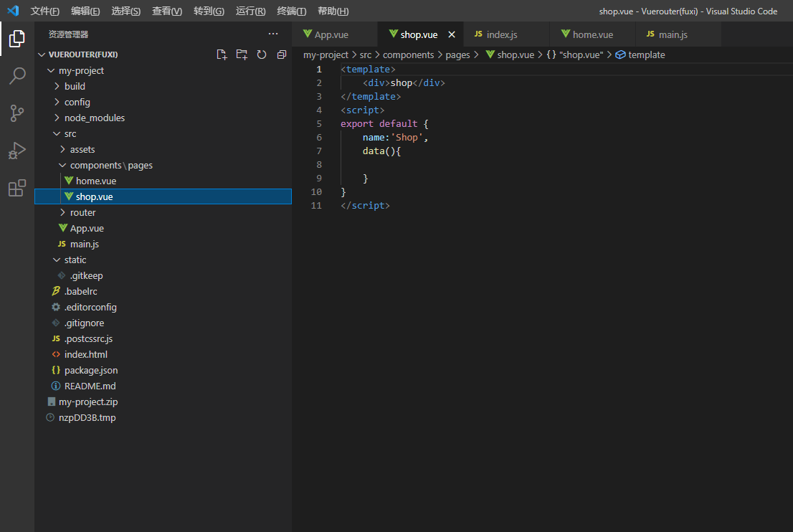Image resolution: width=793 pixels, height=532 pixels.
Task: Click the JS icon beside main.js in tree
Action: tap(62, 244)
